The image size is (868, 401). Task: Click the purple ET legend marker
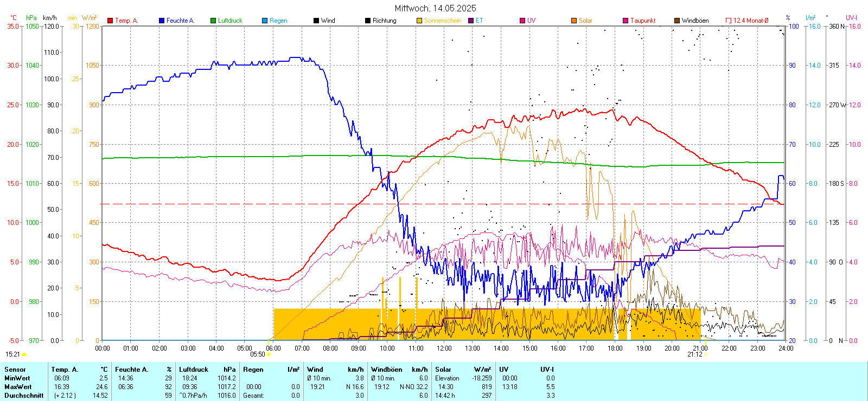click(471, 21)
